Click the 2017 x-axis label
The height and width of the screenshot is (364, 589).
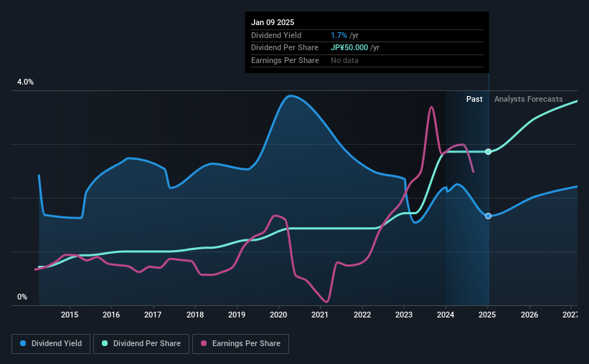click(x=153, y=315)
